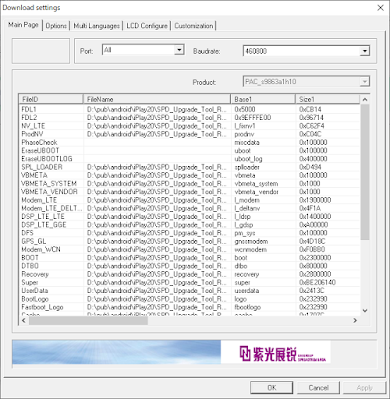
Task: Click the Baudrate value field 460800
Action: pyautogui.click(x=301, y=51)
